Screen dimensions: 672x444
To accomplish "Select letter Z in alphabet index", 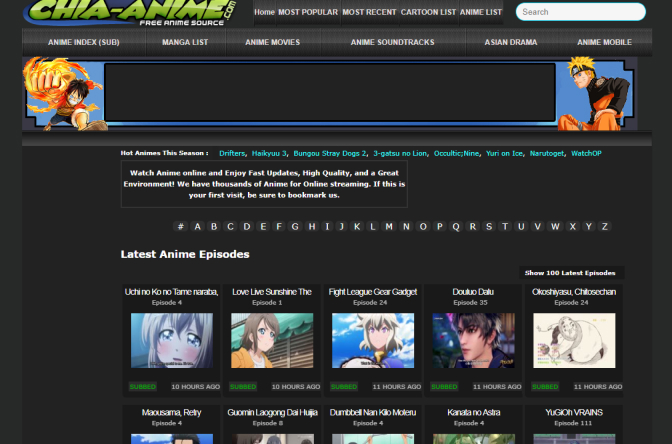I will point(605,226).
